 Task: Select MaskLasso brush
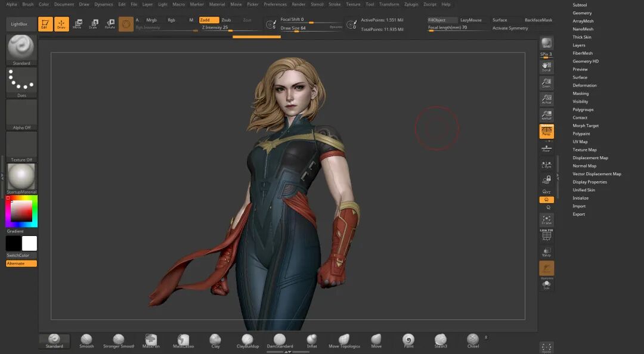(183, 341)
